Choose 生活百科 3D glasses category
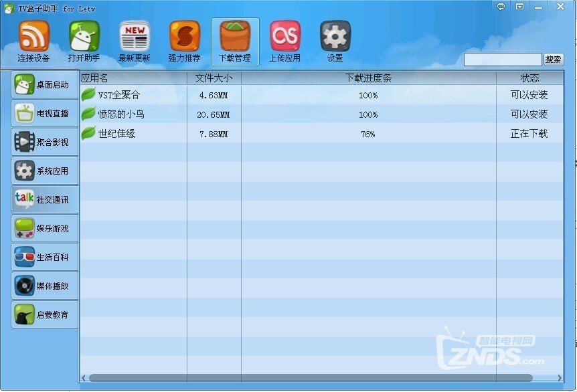The height and width of the screenshot is (392, 577). (45, 257)
